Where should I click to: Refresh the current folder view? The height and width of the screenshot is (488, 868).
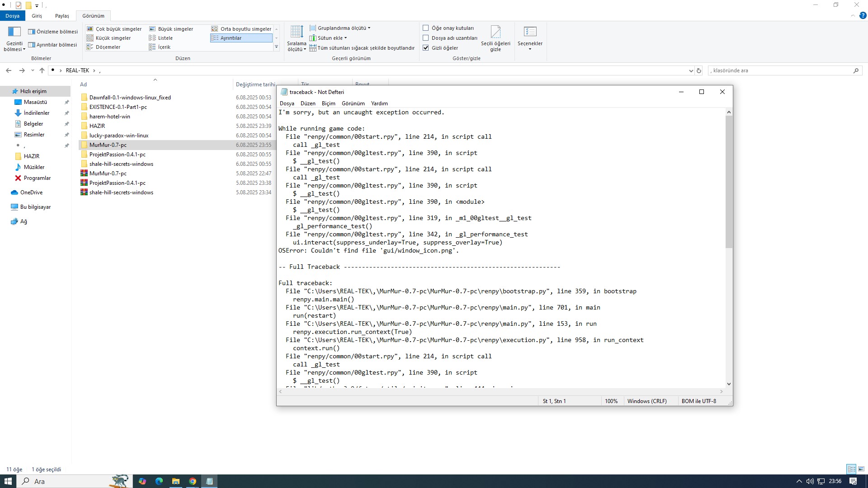pyautogui.click(x=699, y=70)
